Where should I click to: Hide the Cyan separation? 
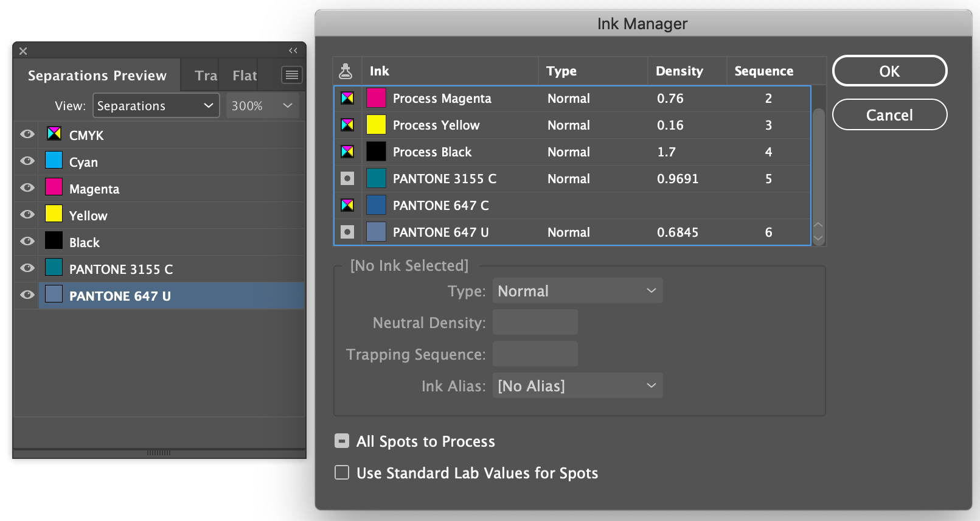pyautogui.click(x=27, y=161)
